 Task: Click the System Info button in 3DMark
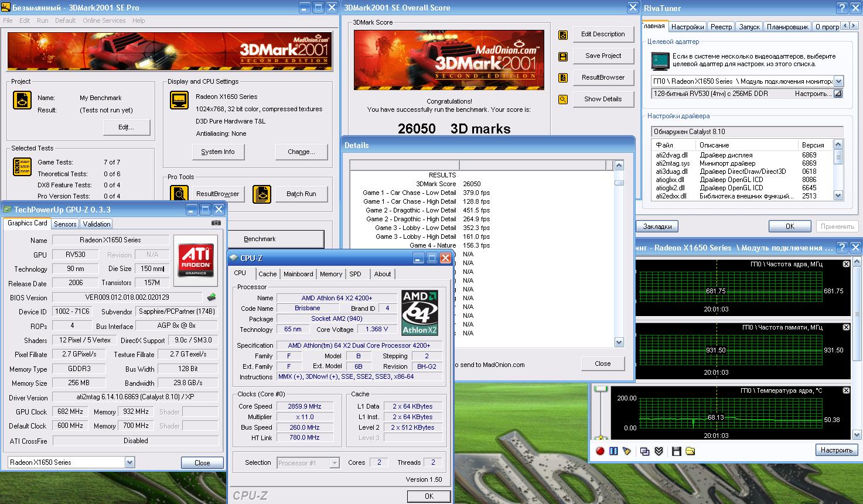click(x=218, y=152)
